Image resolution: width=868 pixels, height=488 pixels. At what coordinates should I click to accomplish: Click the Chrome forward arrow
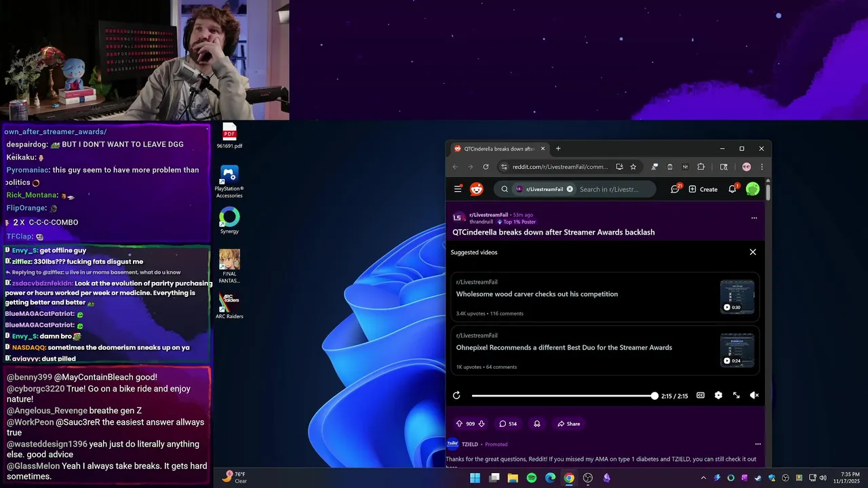pos(470,167)
